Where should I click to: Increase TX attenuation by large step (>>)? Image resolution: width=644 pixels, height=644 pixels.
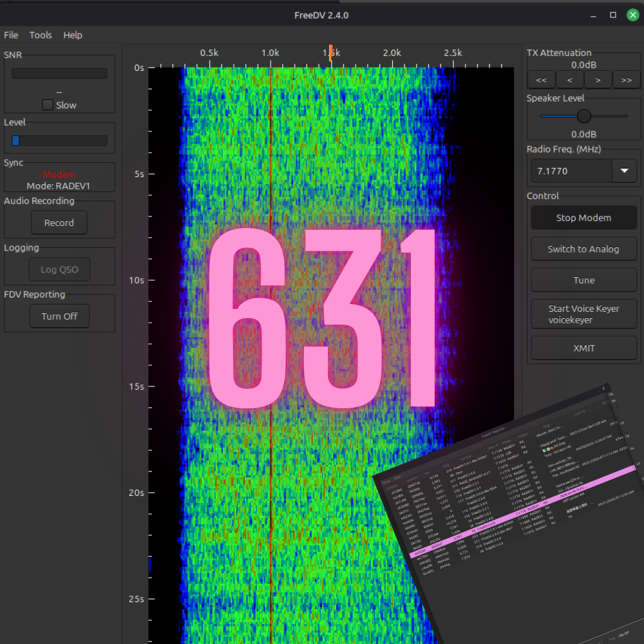(x=626, y=80)
